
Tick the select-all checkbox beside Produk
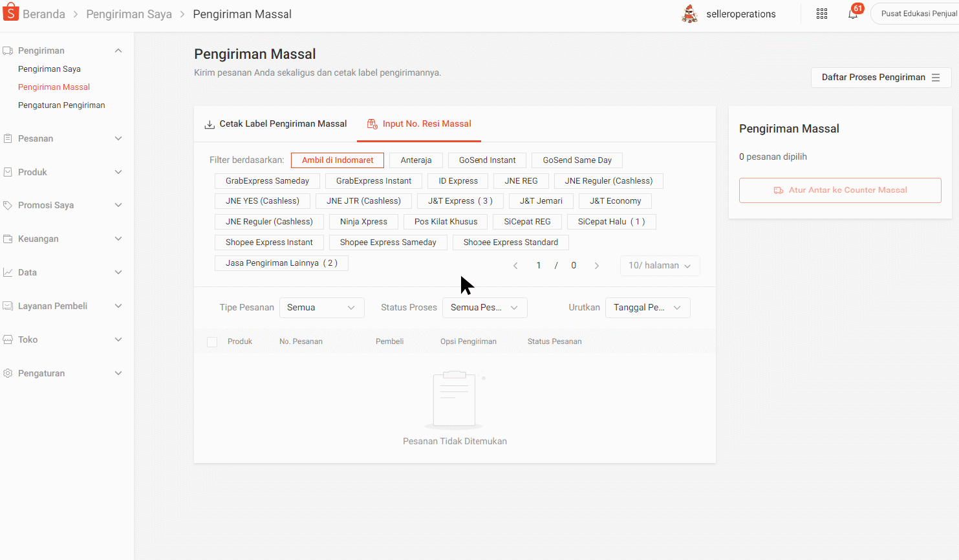212,342
